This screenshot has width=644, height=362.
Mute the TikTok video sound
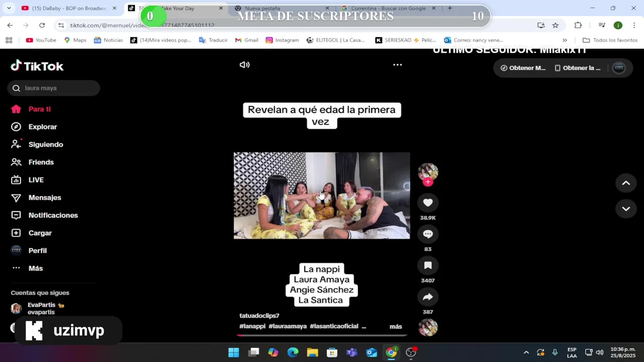tap(245, 65)
